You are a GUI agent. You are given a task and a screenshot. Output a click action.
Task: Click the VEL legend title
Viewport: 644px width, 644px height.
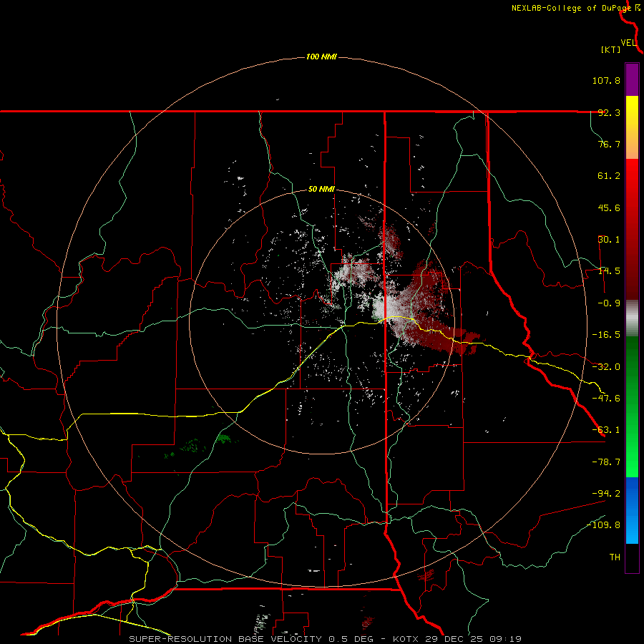[628, 43]
